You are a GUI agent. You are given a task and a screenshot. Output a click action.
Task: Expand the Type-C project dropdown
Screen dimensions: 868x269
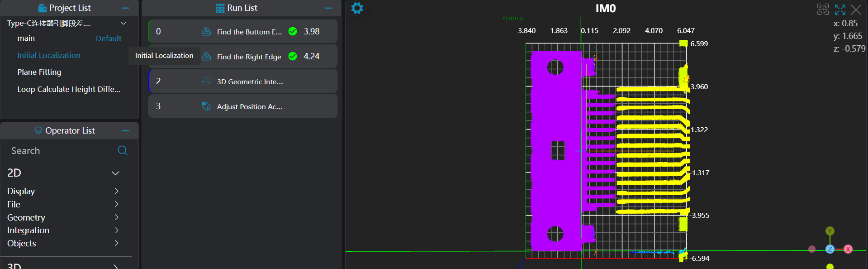click(x=123, y=23)
